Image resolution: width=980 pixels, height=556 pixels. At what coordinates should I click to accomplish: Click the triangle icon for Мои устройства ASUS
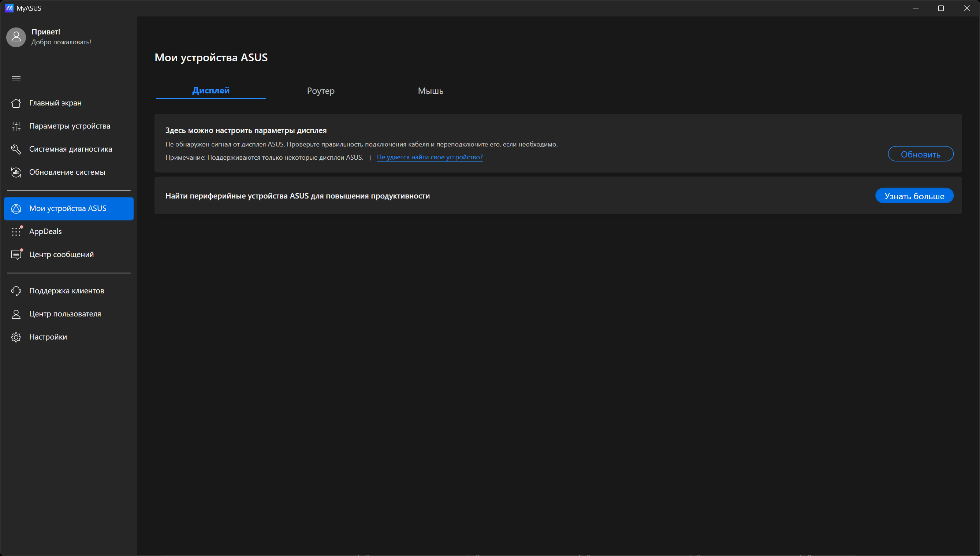(x=16, y=208)
